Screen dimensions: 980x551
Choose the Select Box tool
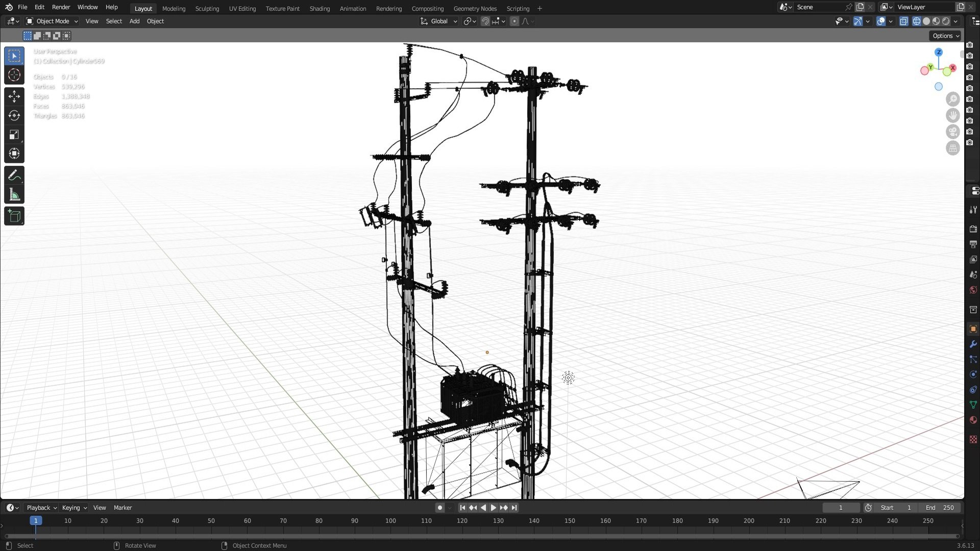tap(14, 56)
